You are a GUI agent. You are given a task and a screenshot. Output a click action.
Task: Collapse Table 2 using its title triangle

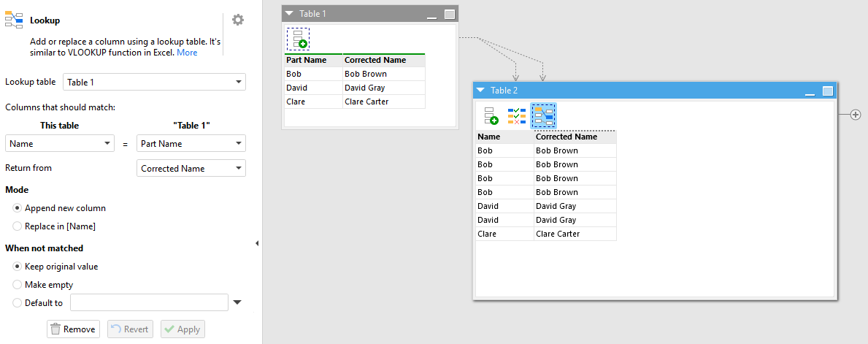pyautogui.click(x=480, y=91)
